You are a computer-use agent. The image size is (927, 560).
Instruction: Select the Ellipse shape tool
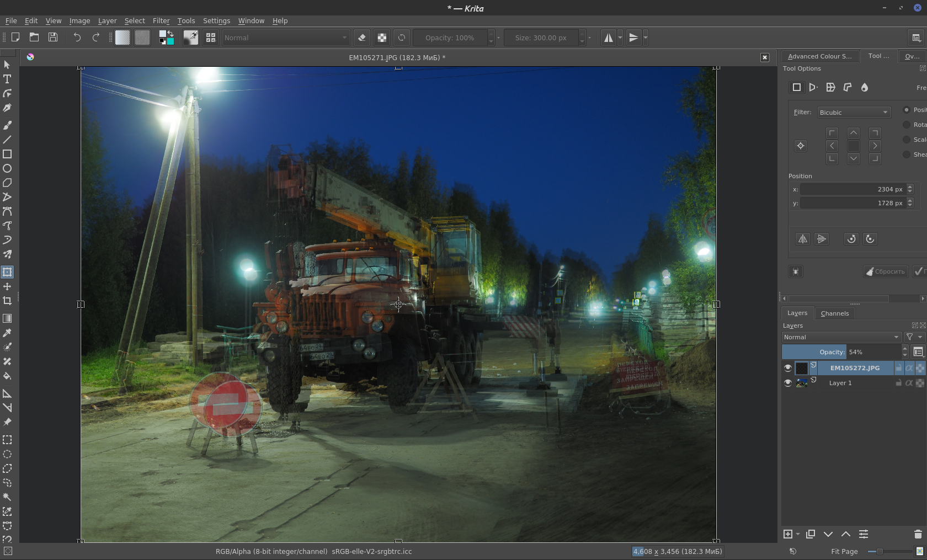pyautogui.click(x=7, y=168)
